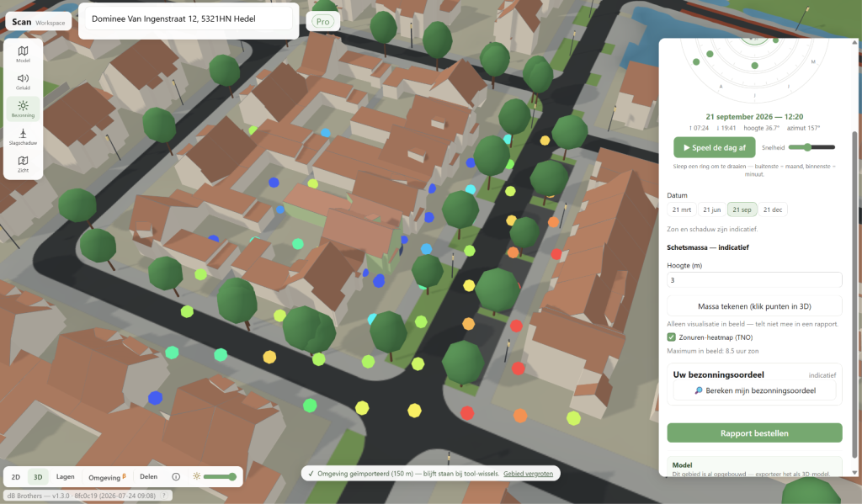The image size is (862, 504).
Task: Select the Bezonning sun tool
Action: pyautogui.click(x=23, y=109)
